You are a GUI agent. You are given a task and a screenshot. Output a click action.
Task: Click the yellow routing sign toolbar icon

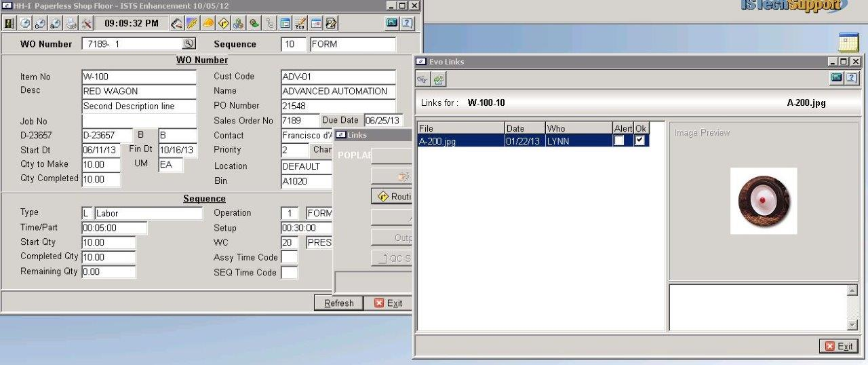(224, 23)
